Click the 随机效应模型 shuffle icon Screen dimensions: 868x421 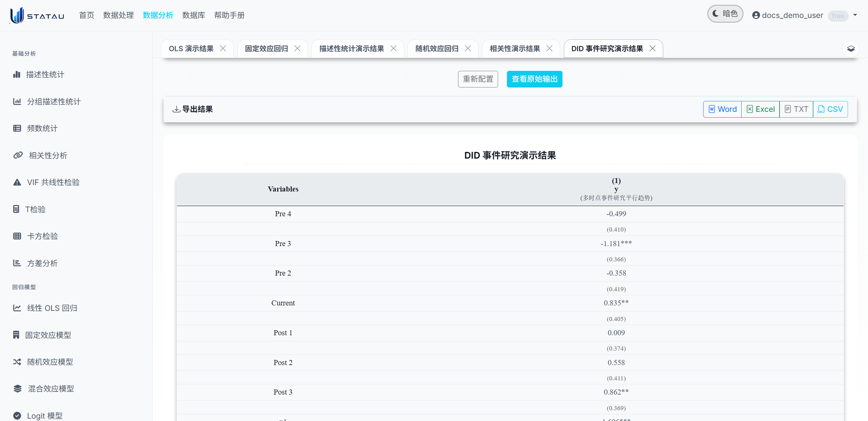[x=17, y=362]
